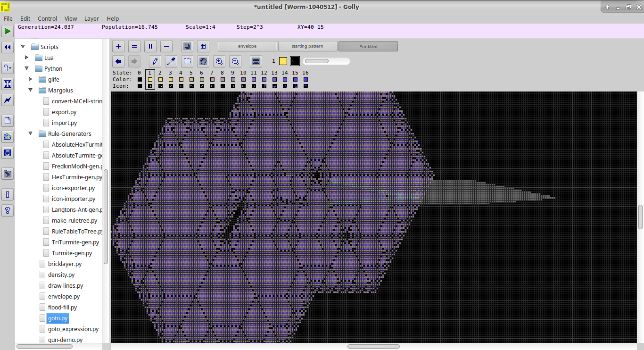Collapse the Python folder
The height and width of the screenshot is (350, 644).
(x=27, y=68)
